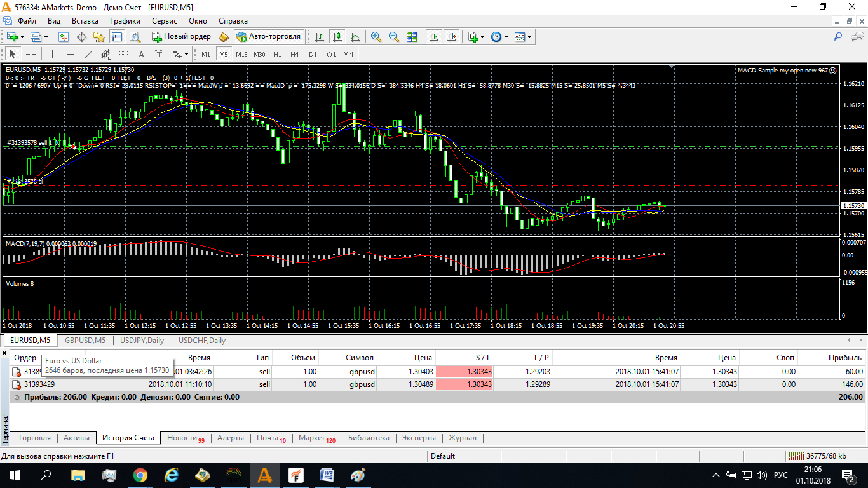This screenshot has height=488, width=868.
Task: Select the vertical line drawing tool
Action: 53,54
